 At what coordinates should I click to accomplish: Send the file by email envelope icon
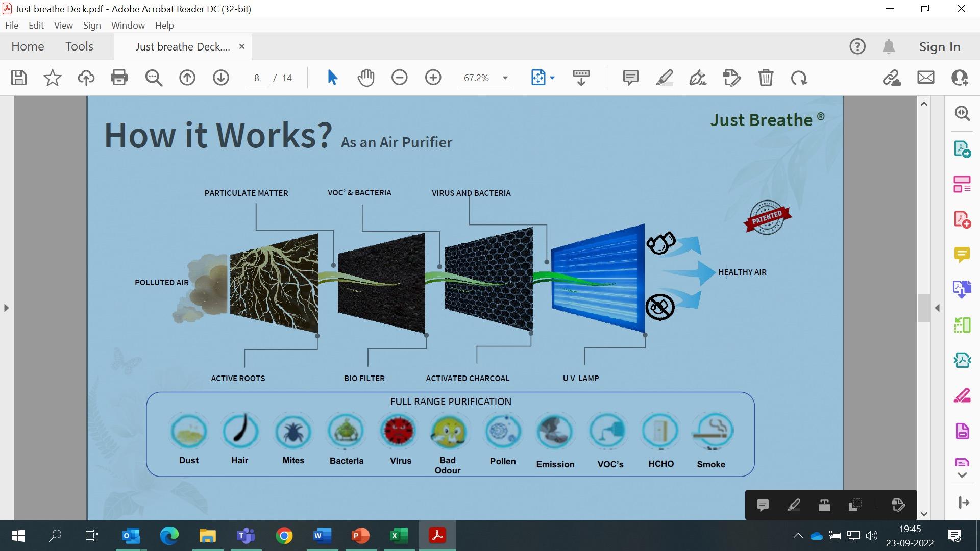point(926,78)
